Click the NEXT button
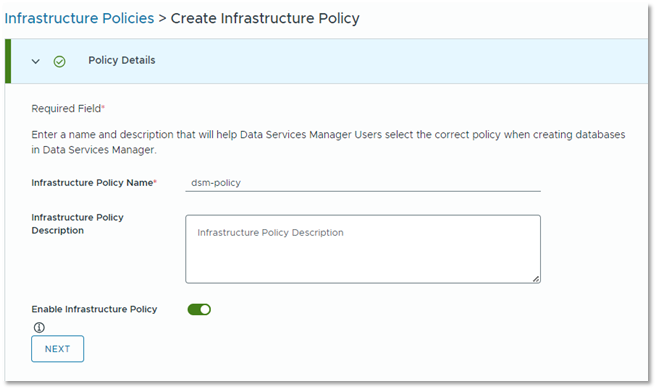Image resolution: width=657 pixels, height=390 pixels. tap(57, 349)
